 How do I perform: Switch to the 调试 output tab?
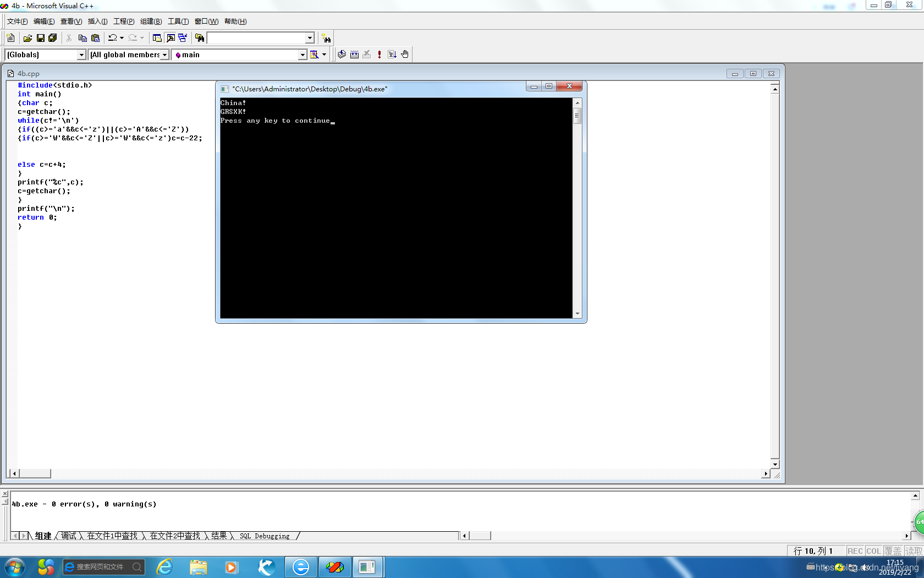click(x=69, y=536)
